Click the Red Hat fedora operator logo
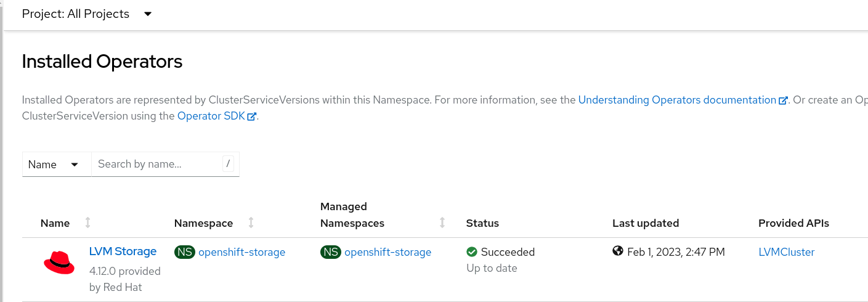 59,263
